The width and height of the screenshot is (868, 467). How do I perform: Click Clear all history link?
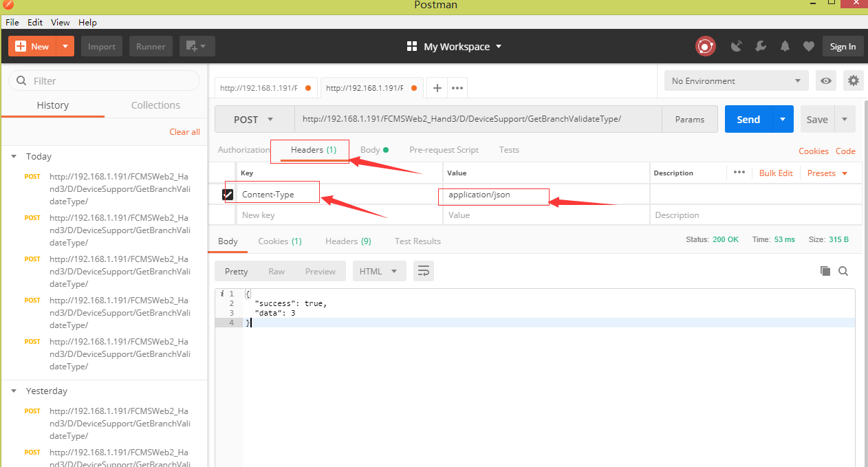pos(185,131)
